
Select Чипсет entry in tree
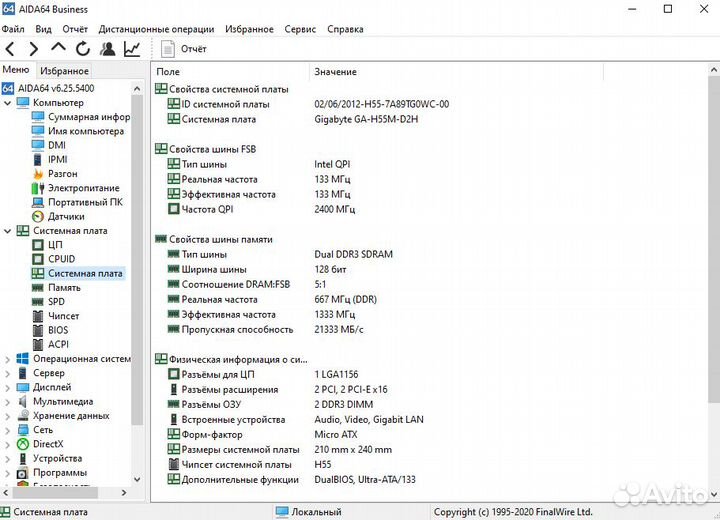(56, 316)
